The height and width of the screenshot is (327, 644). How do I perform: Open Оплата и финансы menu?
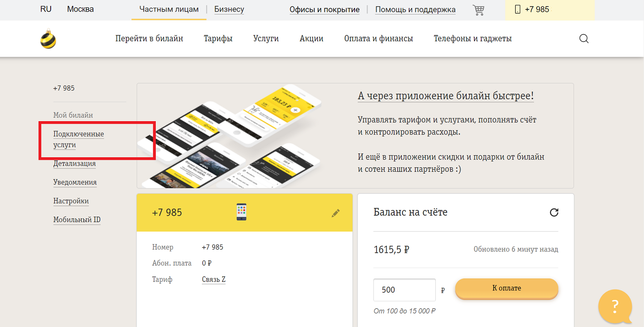click(x=379, y=39)
